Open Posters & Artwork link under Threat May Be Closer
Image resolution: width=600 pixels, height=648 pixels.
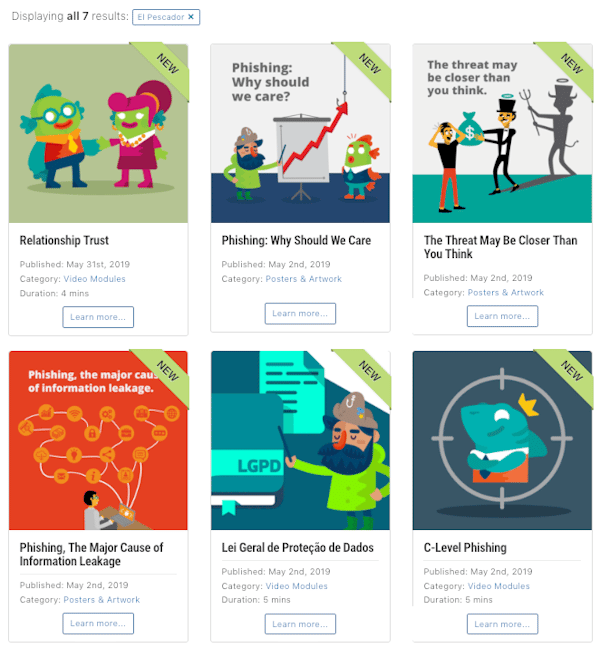click(x=505, y=293)
